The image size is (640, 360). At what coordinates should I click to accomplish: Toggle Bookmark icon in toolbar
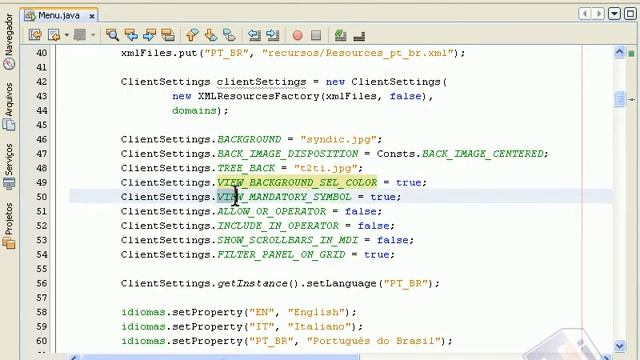[x=229, y=35]
